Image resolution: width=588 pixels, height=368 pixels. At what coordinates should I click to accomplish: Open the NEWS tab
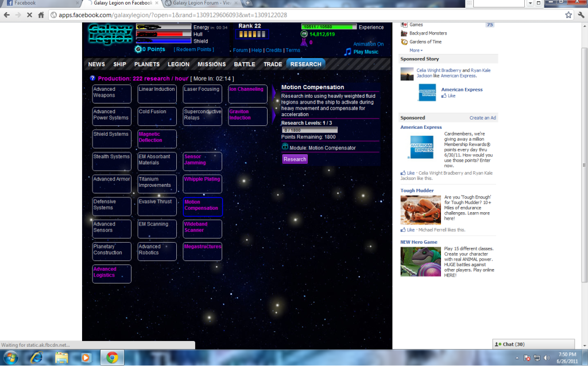coord(96,64)
